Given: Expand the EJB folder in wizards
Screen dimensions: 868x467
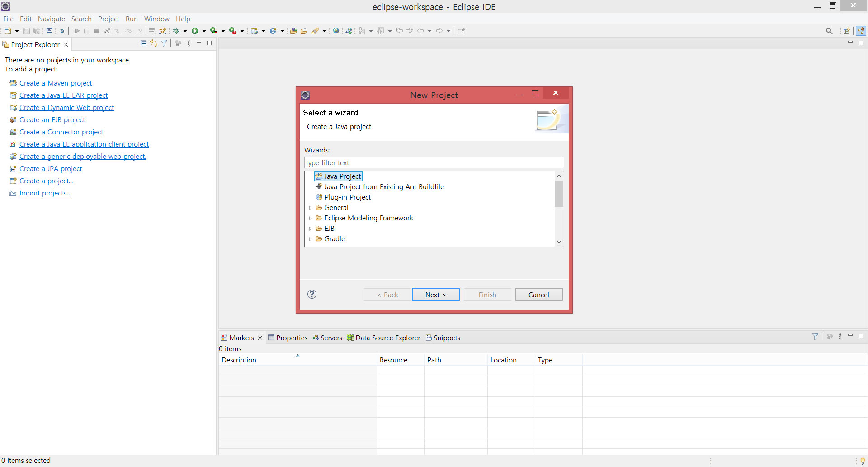Looking at the screenshot, I should click(311, 229).
